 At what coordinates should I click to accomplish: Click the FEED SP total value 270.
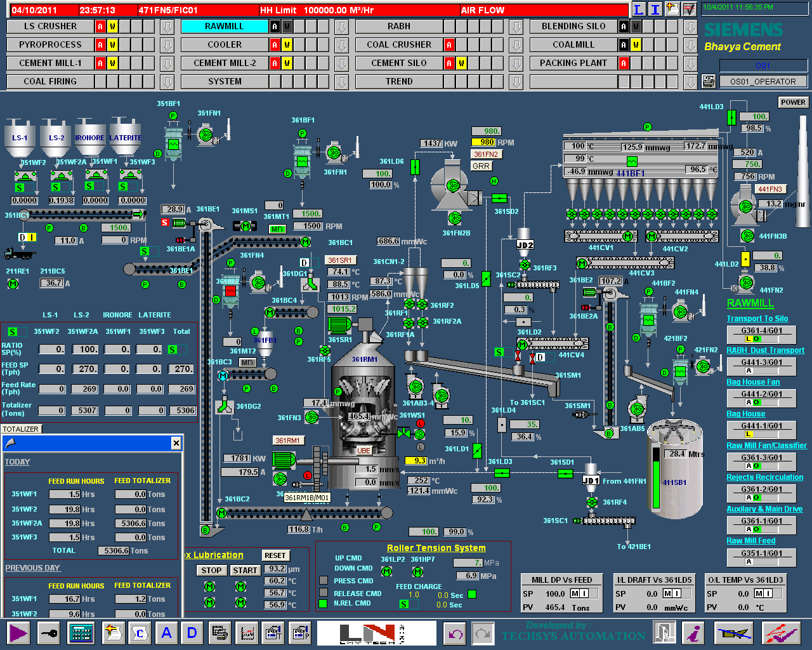(x=182, y=369)
